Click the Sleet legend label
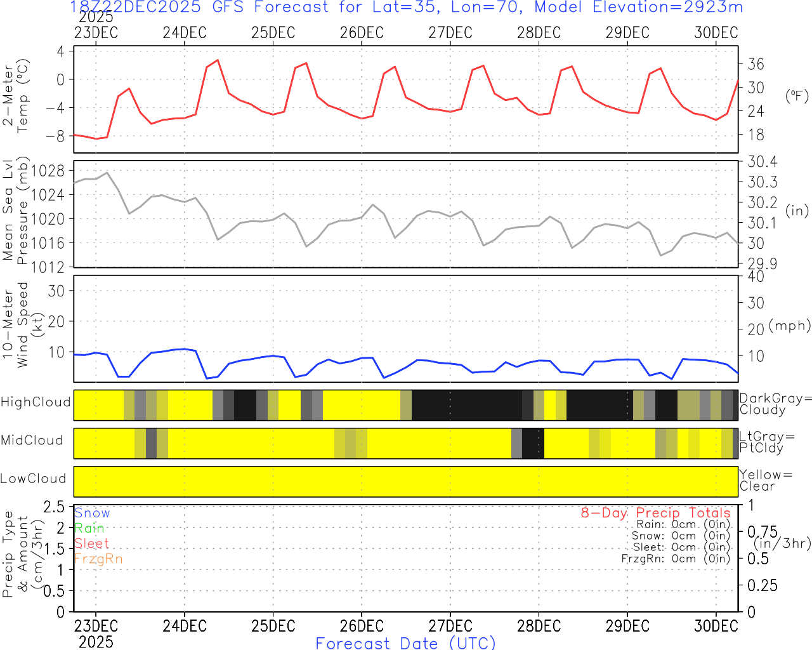812x650 pixels. tap(91, 544)
